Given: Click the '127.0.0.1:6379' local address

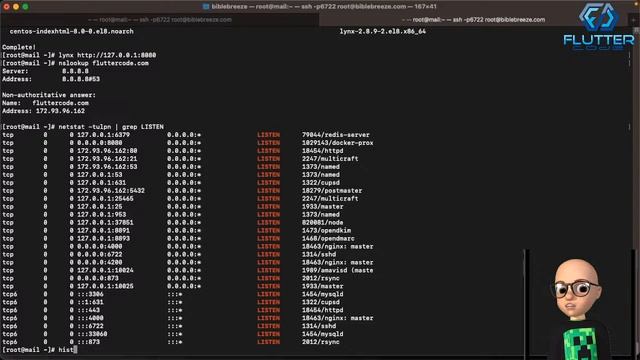Looking at the screenshot, I should 104,135.
